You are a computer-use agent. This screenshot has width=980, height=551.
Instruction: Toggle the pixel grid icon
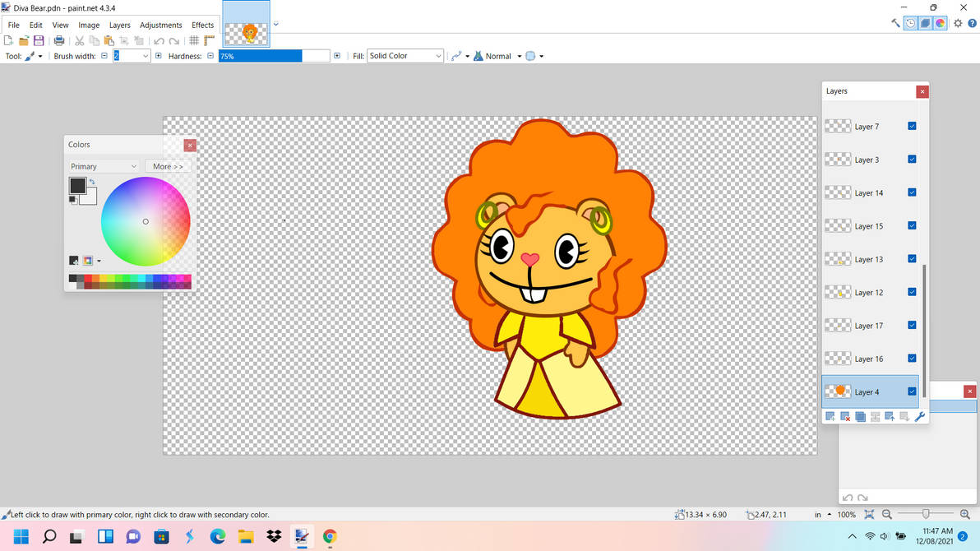194,40
